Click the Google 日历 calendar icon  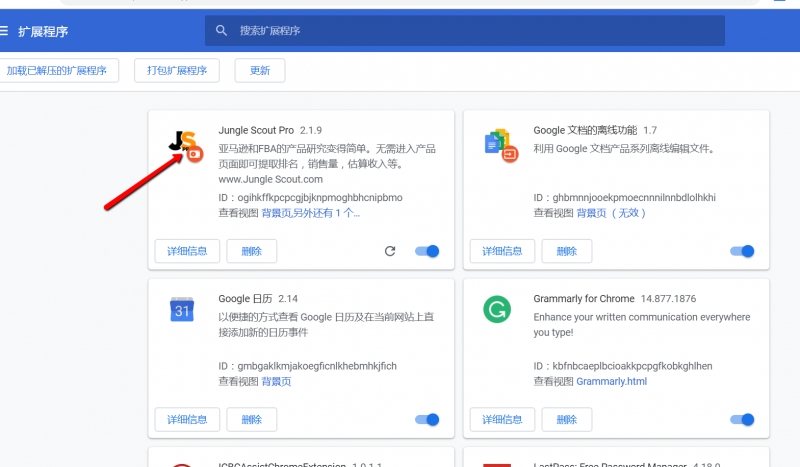182,309
